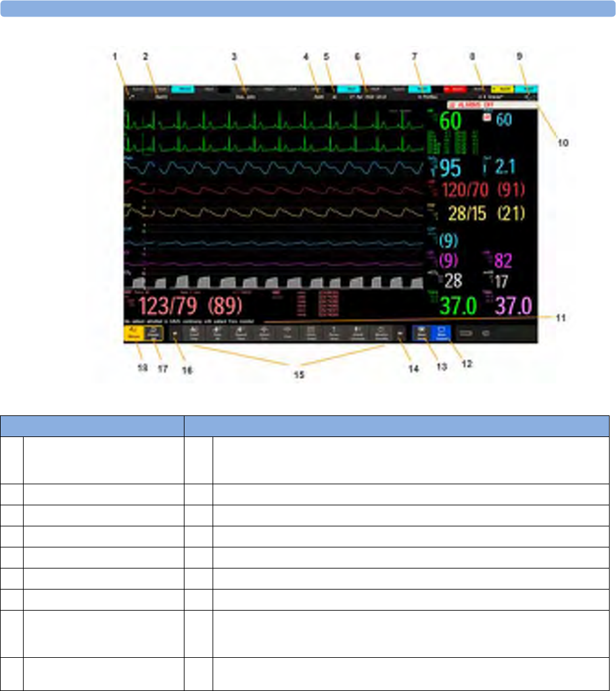Select red arterial pressure 120/70 (91)

(483, 190)
